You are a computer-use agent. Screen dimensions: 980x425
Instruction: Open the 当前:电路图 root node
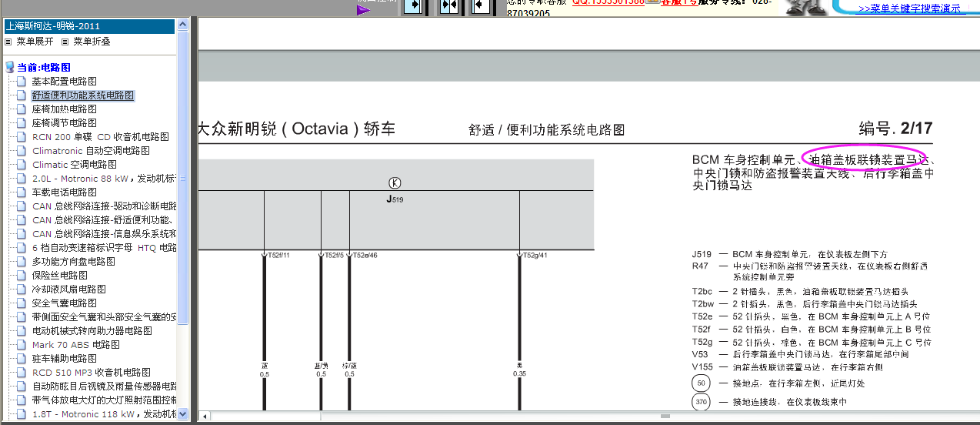click(x=44, y=68)
